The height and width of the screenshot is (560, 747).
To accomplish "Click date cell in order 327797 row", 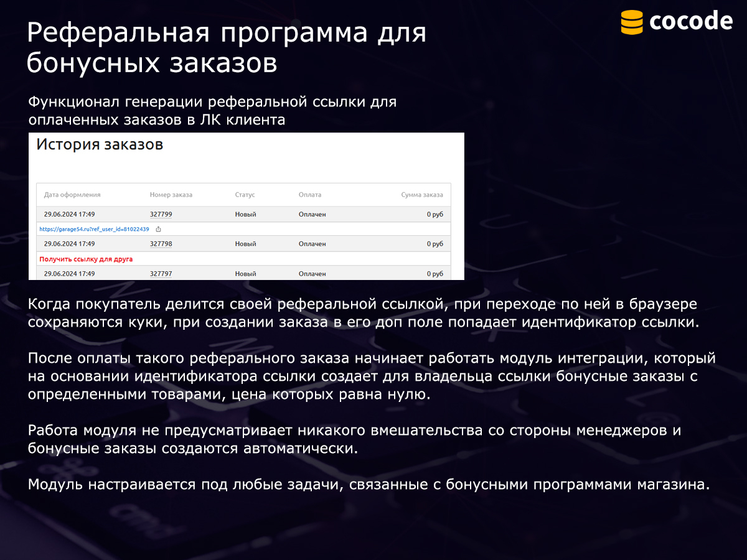I will point(69,274).
